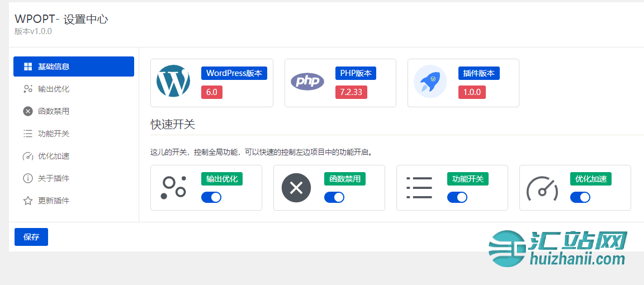Image resolution: width=644 pixels, height=285 pixels.
Task: Click the green 函数禁用 card label
Action: (x=345, y=179)
